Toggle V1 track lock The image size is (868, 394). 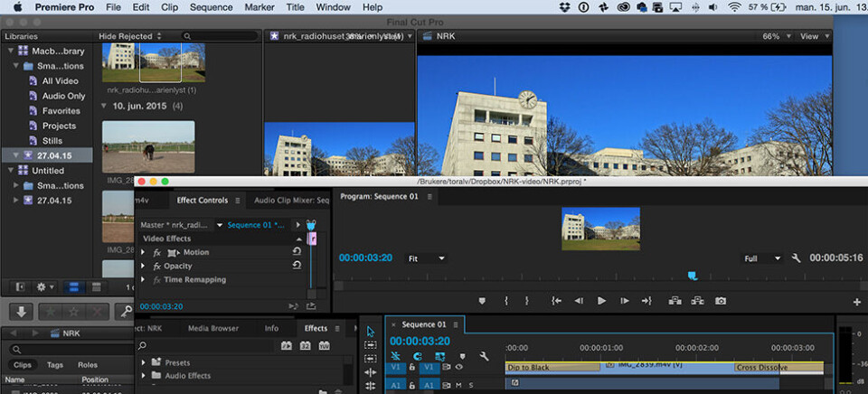tap(411, 367)
